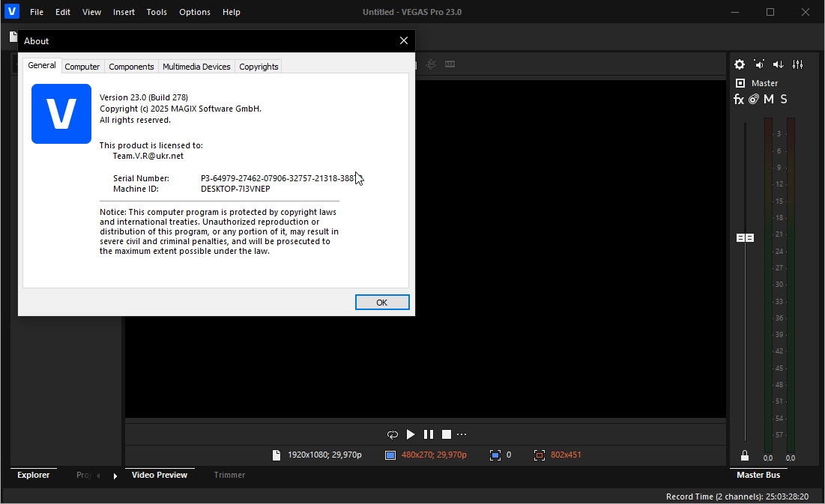Screen dimensions: 825x504
Task: Open the Master automation settings icon
Action: coord(754,100)
